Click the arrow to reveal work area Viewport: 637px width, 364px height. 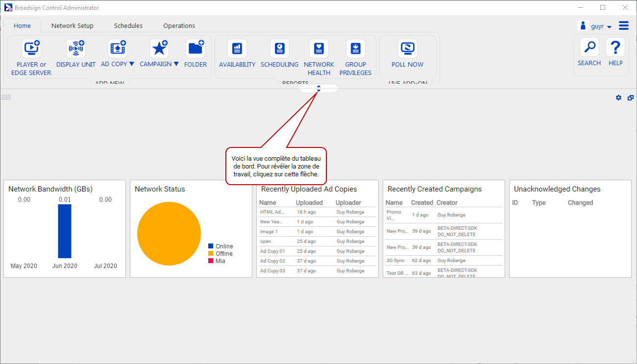tap(318, 88)
